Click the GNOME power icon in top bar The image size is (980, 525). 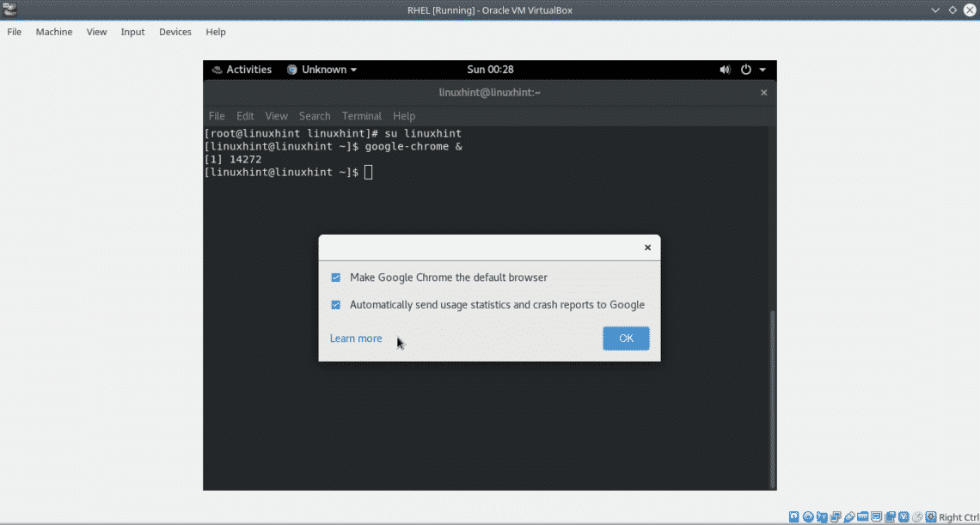[x=745, y=70]
